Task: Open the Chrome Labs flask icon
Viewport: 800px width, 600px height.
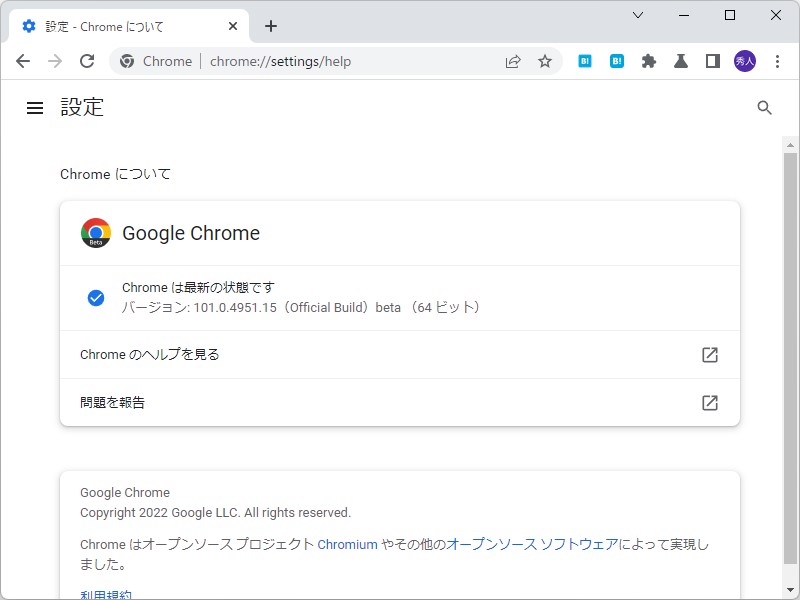Action: pos(681,61)
